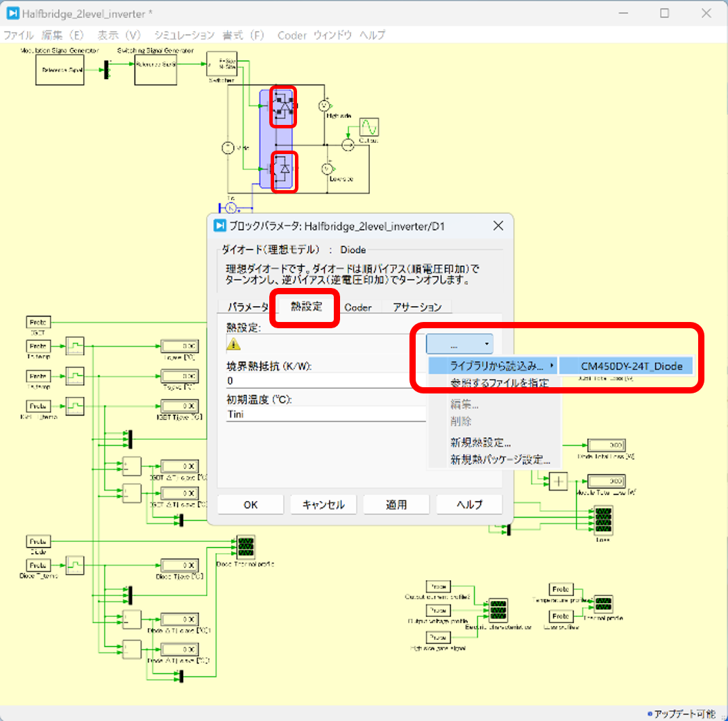Click the 適用 button
728x721 pixels.
coord(396,504)
